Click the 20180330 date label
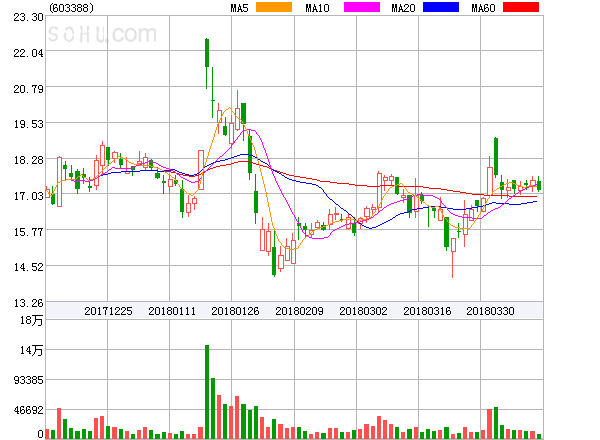This screenshot has height=440, width=600. click(x=490, y=311)
